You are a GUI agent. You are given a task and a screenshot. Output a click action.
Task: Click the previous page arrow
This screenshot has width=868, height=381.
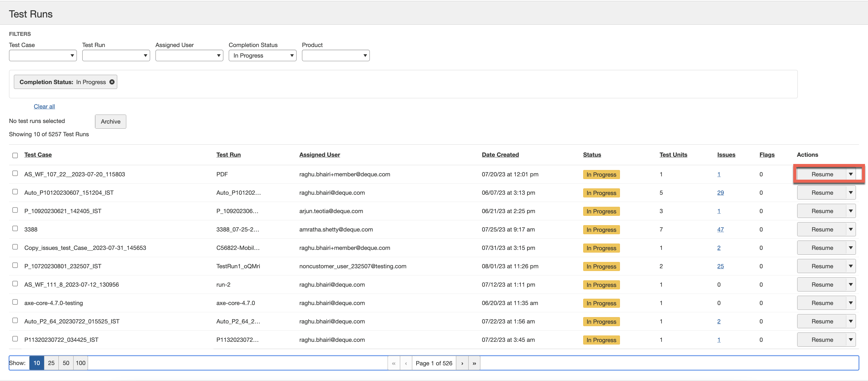[406, 363]
